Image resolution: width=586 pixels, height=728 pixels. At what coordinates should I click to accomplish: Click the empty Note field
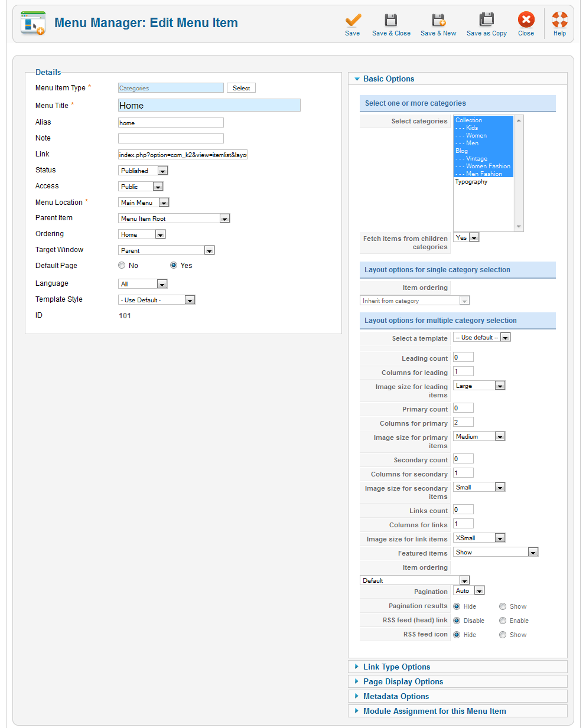click(x=171, y=139)
